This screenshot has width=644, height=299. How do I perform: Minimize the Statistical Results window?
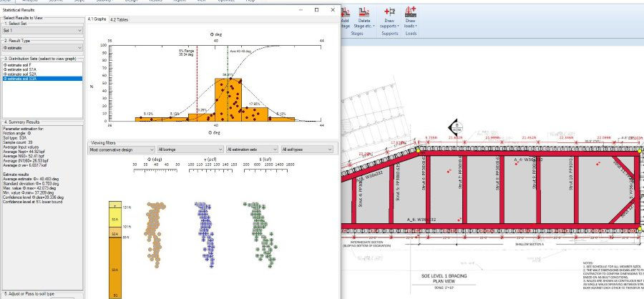(301, 10)
